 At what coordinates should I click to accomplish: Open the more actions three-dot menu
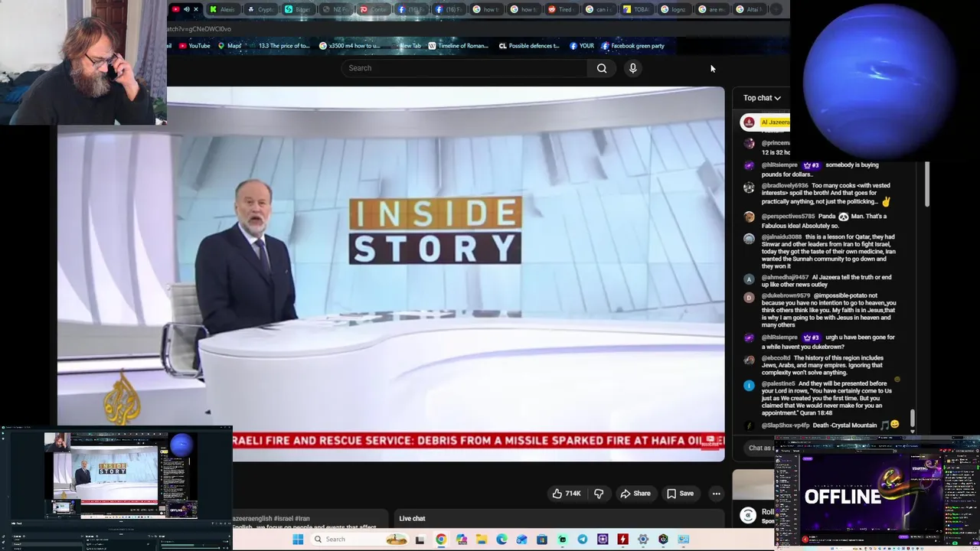click(x=717, y=494)
